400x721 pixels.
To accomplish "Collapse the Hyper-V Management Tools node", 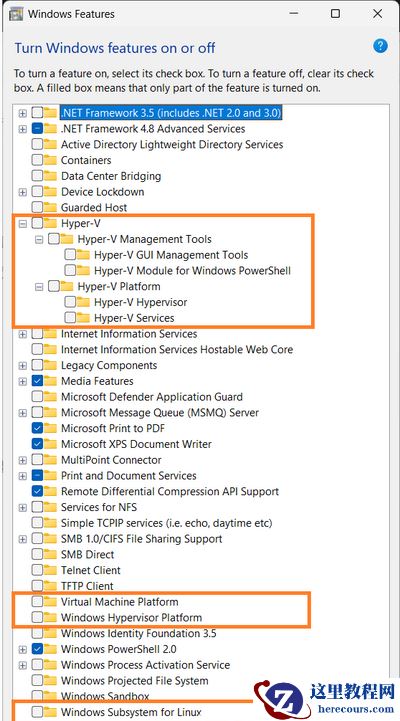I will pyautogui.click(x=39, y=240).
